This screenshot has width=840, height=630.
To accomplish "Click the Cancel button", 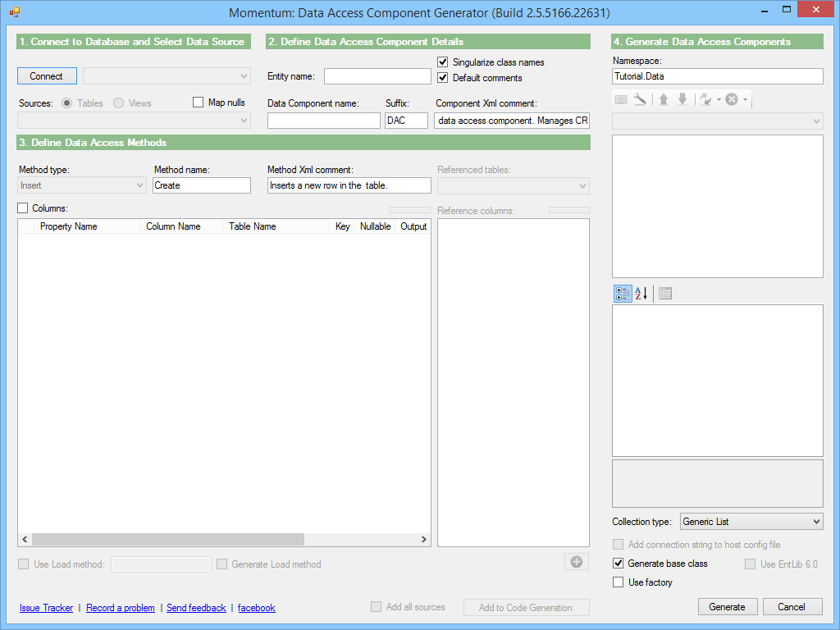I will [792, 607].
